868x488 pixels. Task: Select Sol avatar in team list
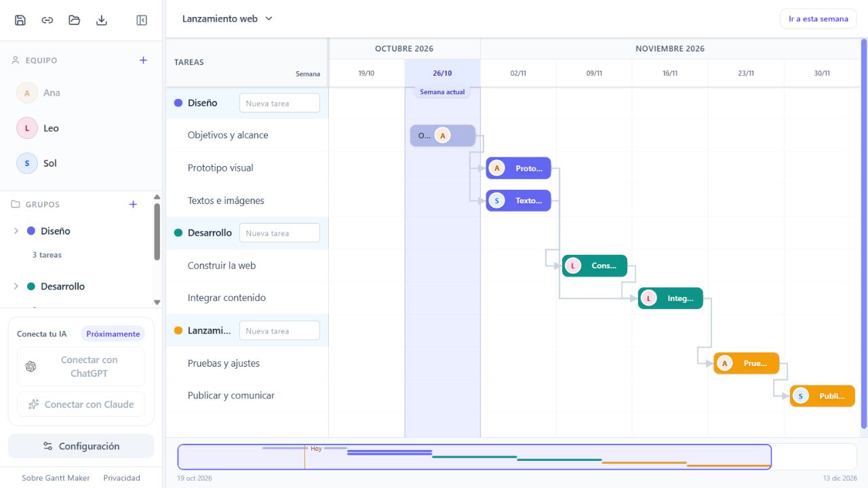27,163
